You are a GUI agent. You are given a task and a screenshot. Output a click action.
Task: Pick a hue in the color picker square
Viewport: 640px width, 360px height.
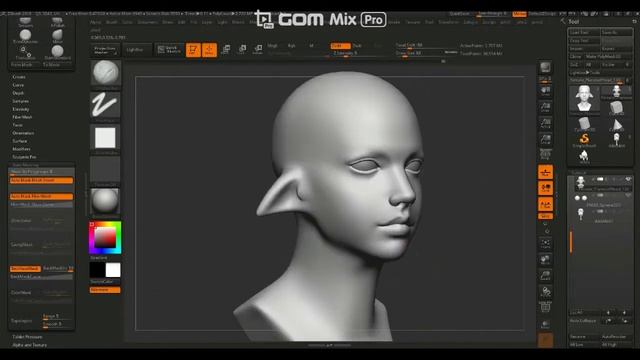pyautogui.click(x=105, y=238)
